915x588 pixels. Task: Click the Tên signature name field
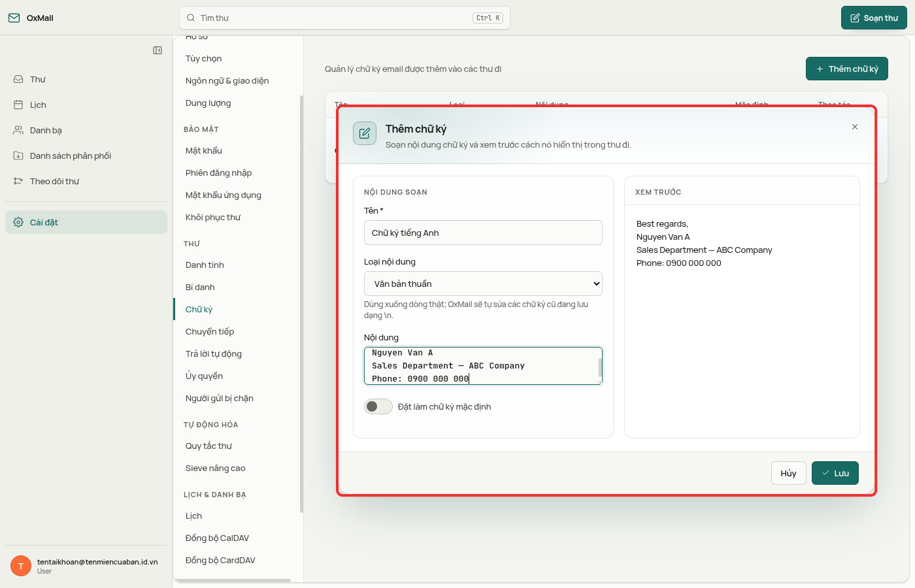click(483, 233)
